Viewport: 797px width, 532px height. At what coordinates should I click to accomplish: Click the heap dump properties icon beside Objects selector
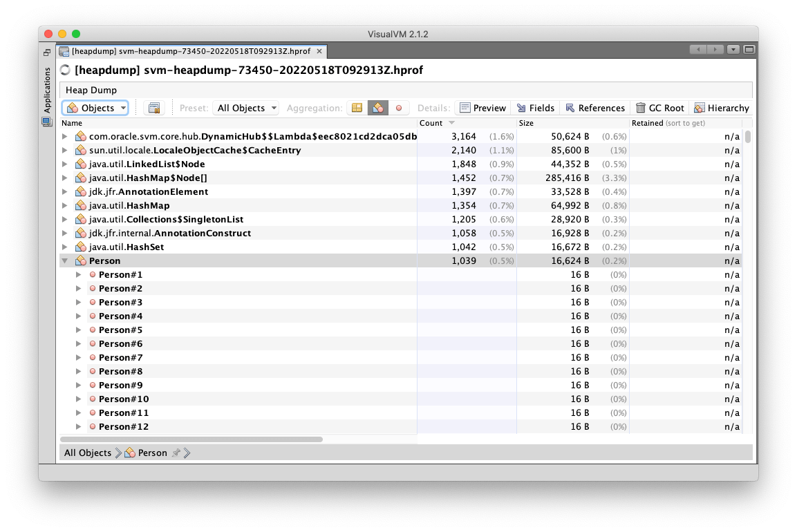(x=154, y=108)
